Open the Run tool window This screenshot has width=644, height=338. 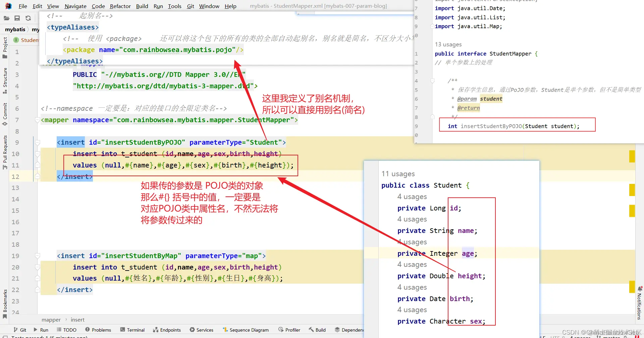(41, 330)
